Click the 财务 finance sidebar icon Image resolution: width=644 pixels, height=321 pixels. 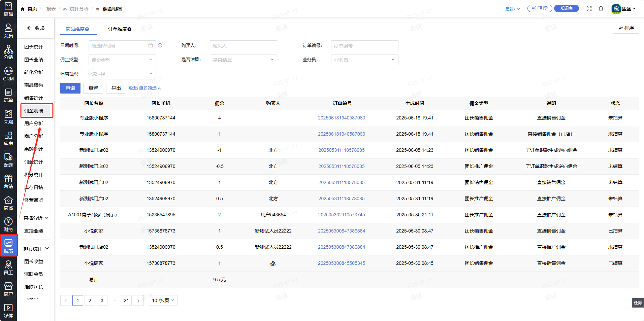tap(8, 224)
